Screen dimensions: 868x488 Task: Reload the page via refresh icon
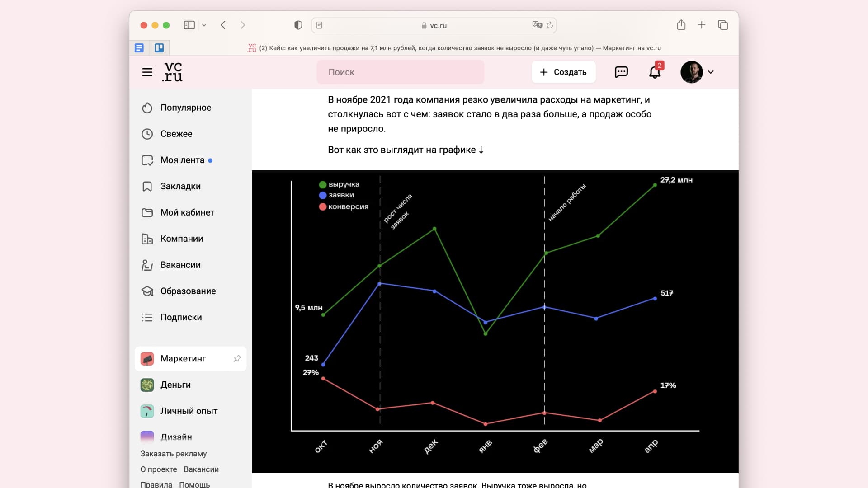click(550, 25)
